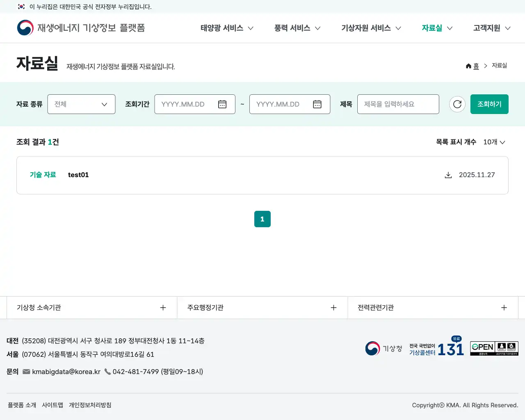Open the 기상자원 서비스 menu
The image size is (525, 420).
point(366,28)
